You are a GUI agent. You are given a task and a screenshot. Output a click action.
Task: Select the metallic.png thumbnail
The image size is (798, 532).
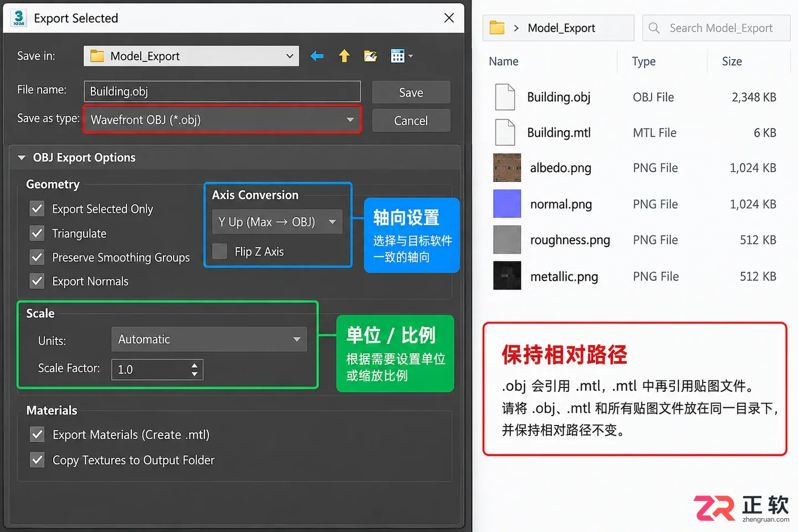pyautogui.click(x=507, y=276)
